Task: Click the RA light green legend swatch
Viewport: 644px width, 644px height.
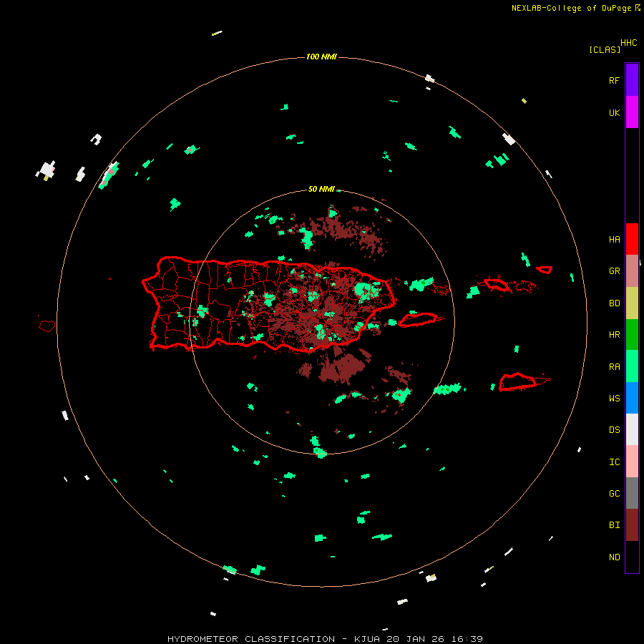Action: point(632,366)
